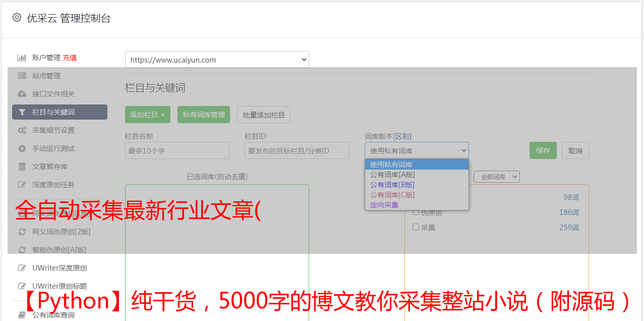Tick the 伪原创 checkbox

pos(416,212)
